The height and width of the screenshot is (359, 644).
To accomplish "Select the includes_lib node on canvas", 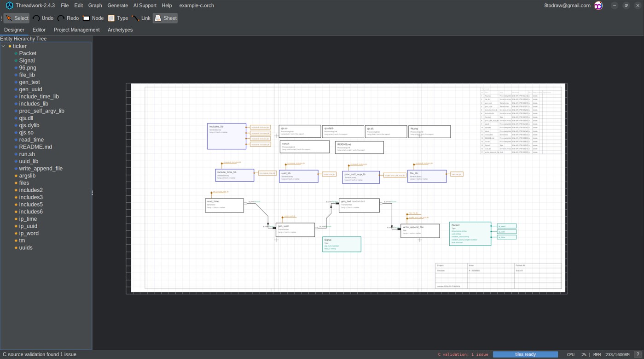I will pos(226,136).
